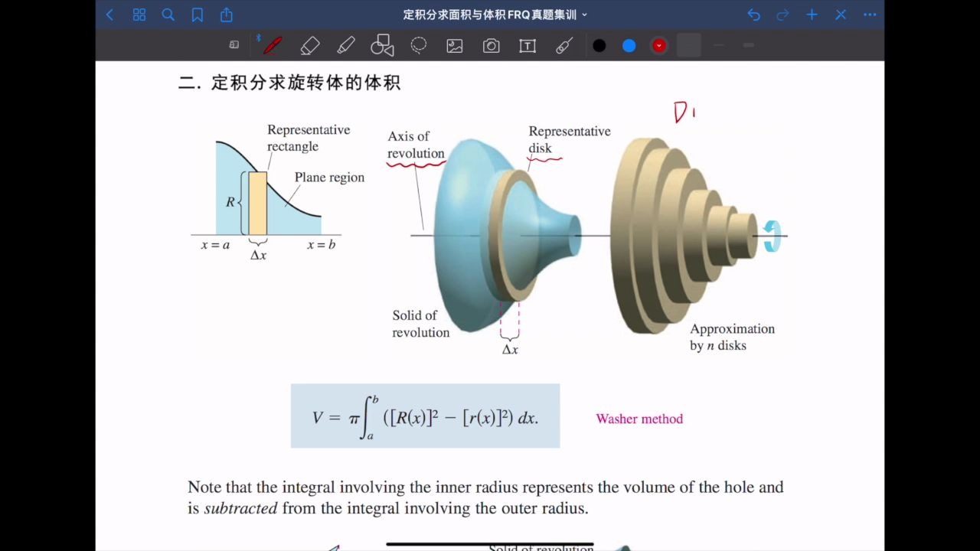Open the share/export menu

click(227, 15)
